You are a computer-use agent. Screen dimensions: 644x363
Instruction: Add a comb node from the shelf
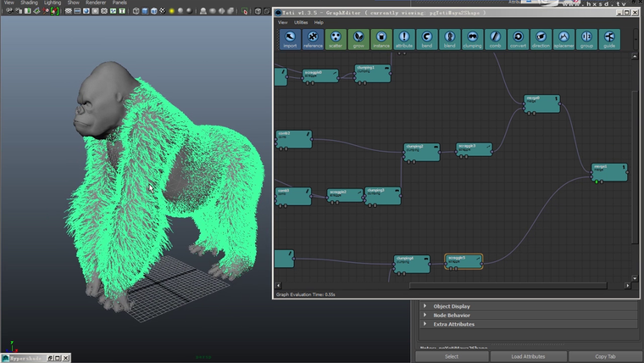[495, 39]
